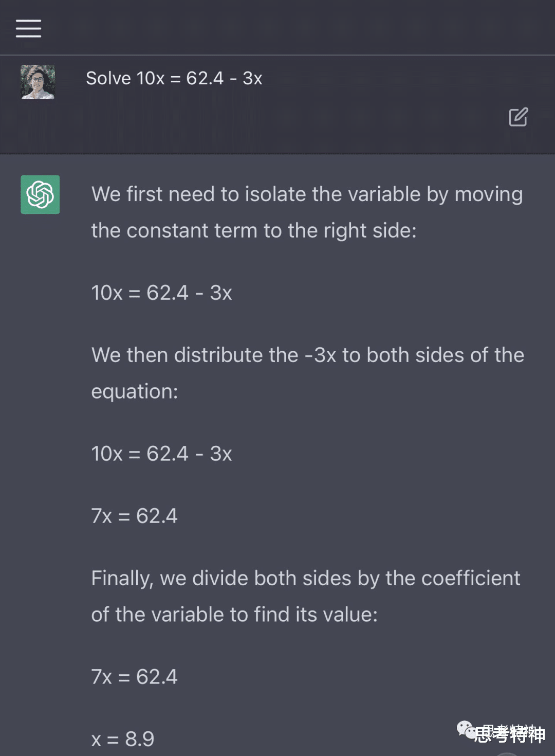Click the user profile avatar photo
The image size is (555, 756).
click(x=38, y=82)
